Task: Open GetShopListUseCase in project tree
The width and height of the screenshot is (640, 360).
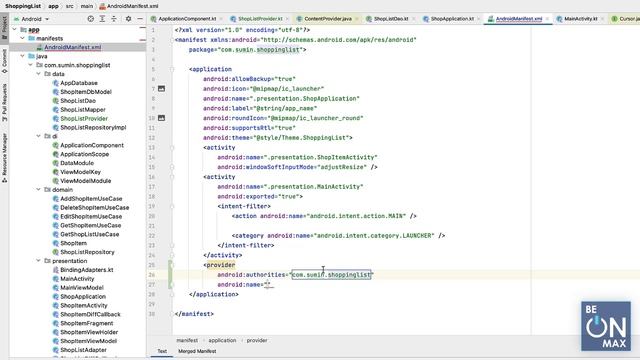Action: pyautogui.click(x=90, y=234)
